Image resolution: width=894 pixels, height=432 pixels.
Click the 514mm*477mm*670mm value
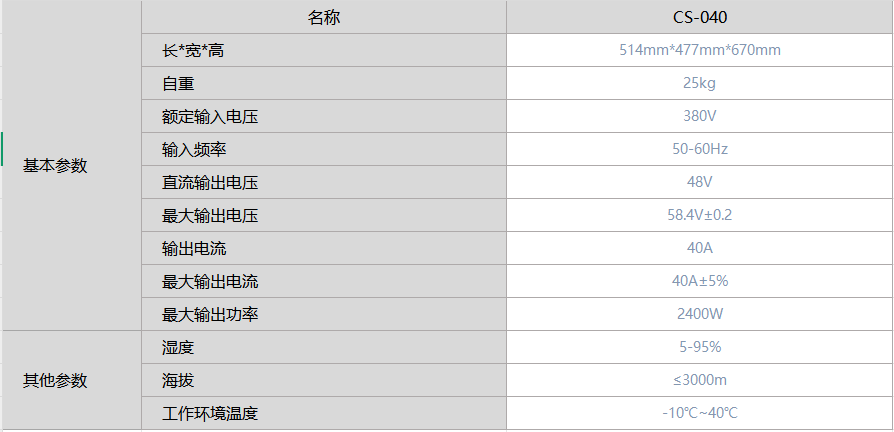[x=700, y=50]
